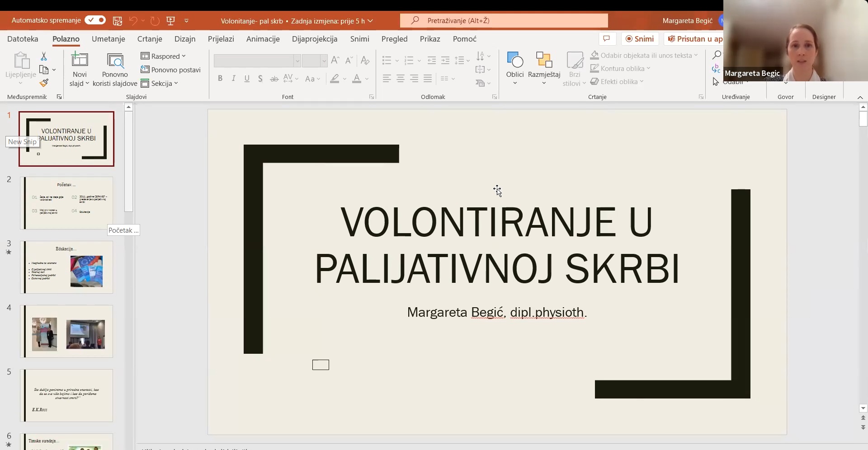The width and height of the screenshot is (868, 450).
Task: Open the Dijaprojekcija tab
Action: [x=315, y=39]
